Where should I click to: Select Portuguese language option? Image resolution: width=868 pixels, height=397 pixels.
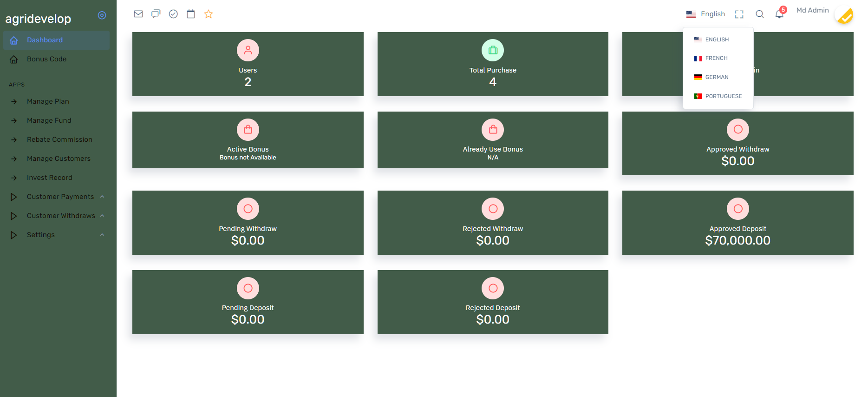pos(723,96)
